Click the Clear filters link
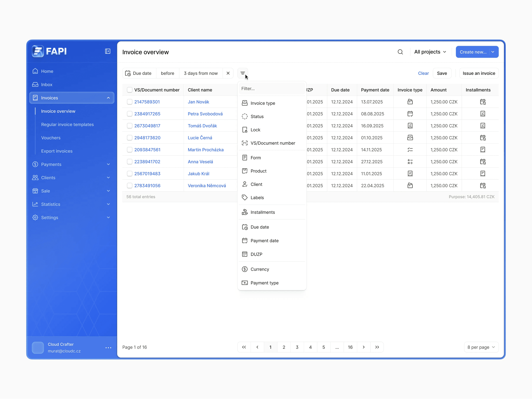Viewport: 532px width, 399px height. [x=423, y=73]
